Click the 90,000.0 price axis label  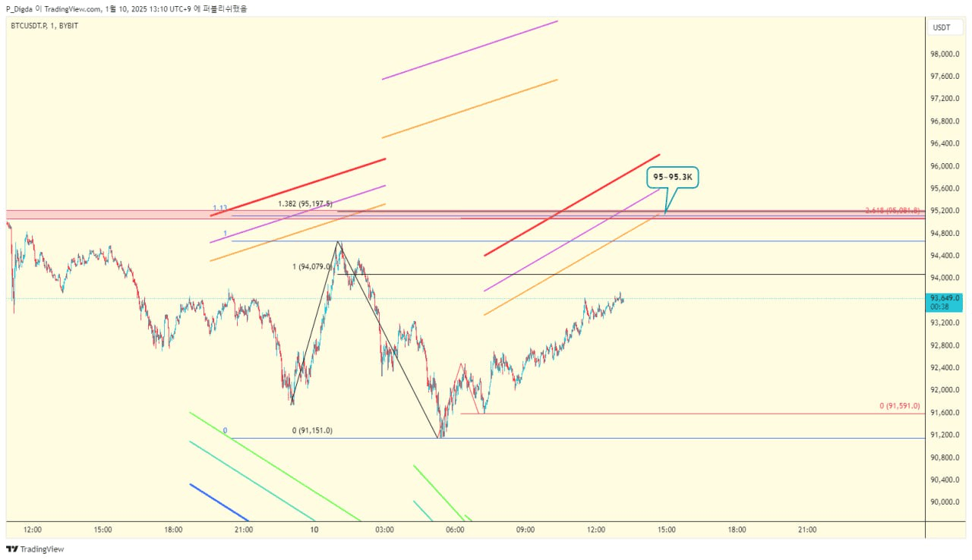[x=945, y=502]
